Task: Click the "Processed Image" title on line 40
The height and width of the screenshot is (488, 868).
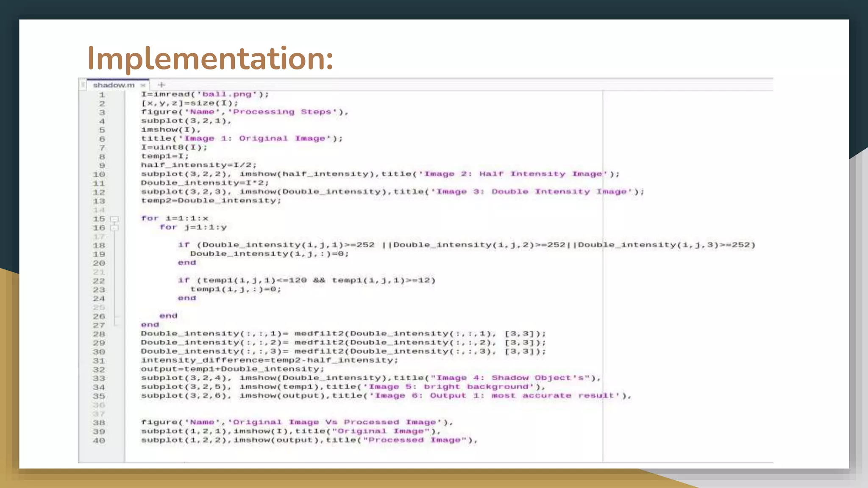Action: coord(415,440)
